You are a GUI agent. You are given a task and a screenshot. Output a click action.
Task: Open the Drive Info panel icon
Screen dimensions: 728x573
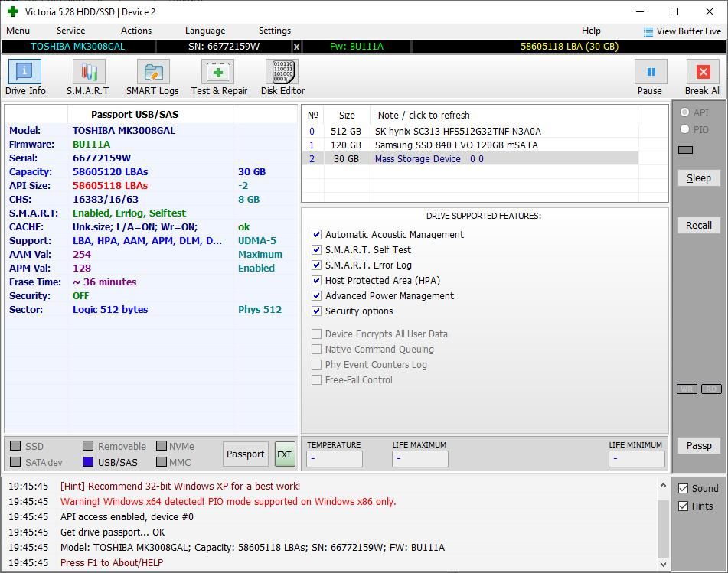[24, 72]
